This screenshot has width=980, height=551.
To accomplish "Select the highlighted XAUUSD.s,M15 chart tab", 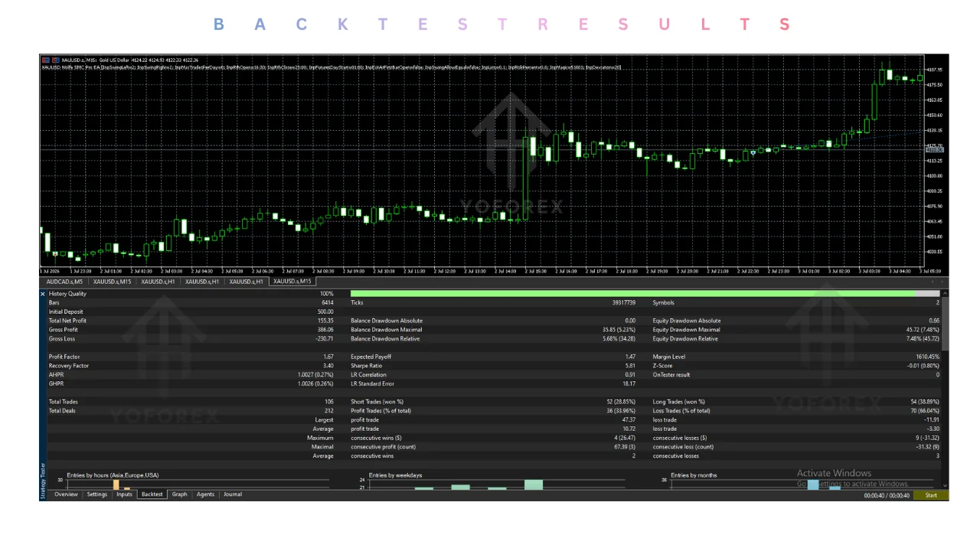I will point(292,282).
